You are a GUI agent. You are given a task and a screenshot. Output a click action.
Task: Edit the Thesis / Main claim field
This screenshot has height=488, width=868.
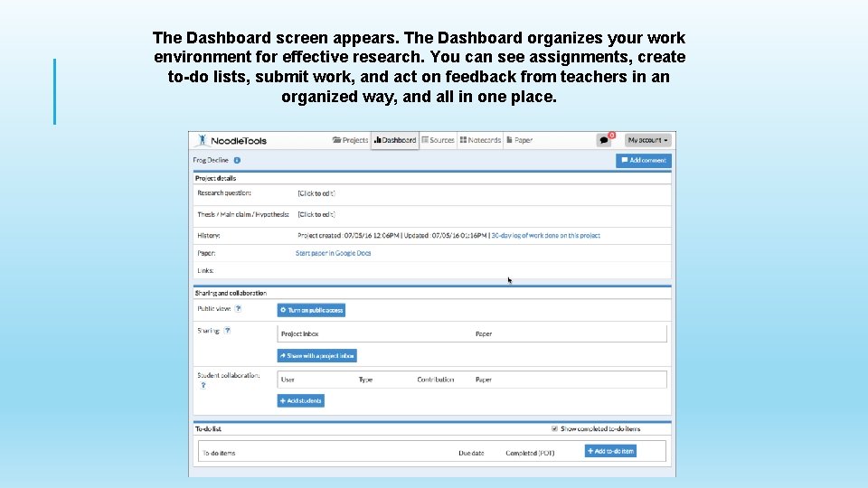point(316,214)
